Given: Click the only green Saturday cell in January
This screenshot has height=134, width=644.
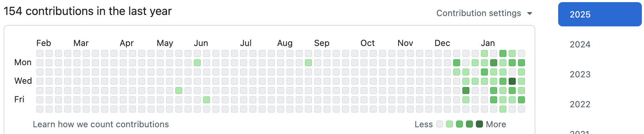Looking at the screenshot, I should click(503, 109).
